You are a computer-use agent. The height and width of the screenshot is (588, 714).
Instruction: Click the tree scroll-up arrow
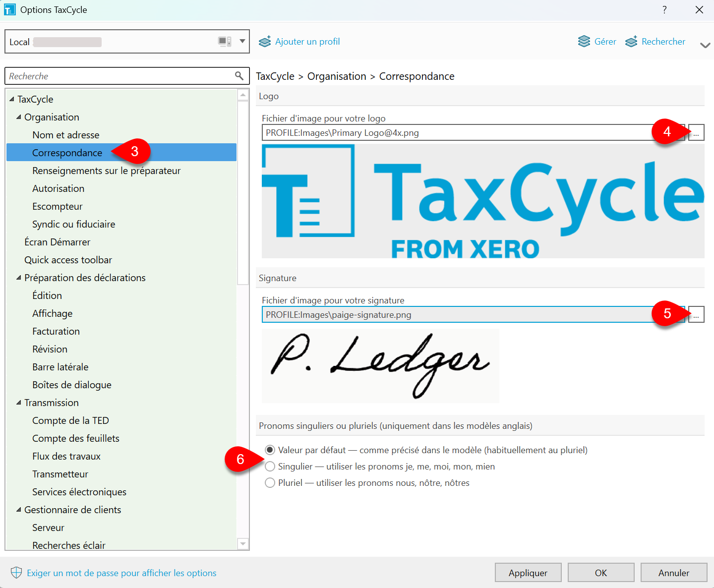click(243, 95)
